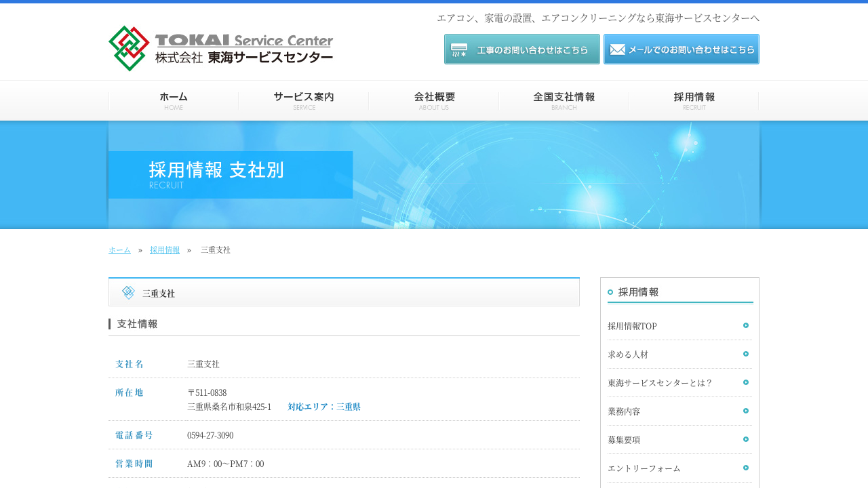Click the envelope icon on mail inquiry button
The image size is (868, 488).
[617, 49]
